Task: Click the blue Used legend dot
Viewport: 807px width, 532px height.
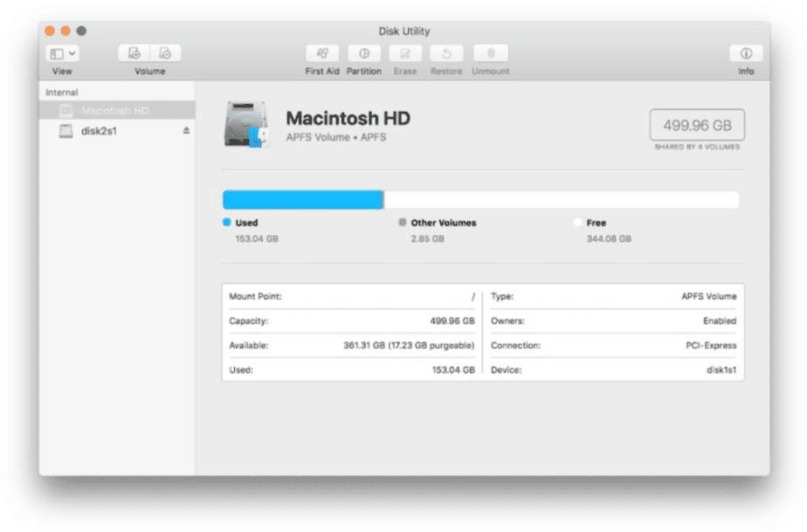Action: [227, 223]
